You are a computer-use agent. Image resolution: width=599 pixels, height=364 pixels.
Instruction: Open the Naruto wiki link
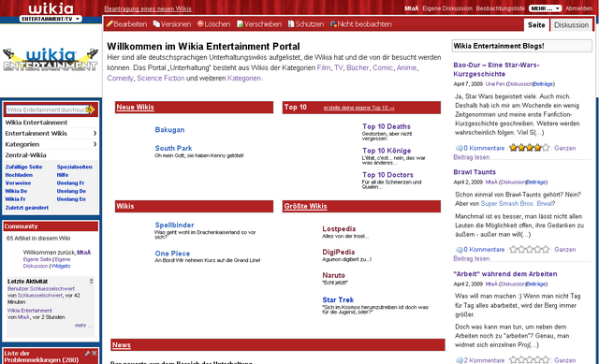coord(333,275)
